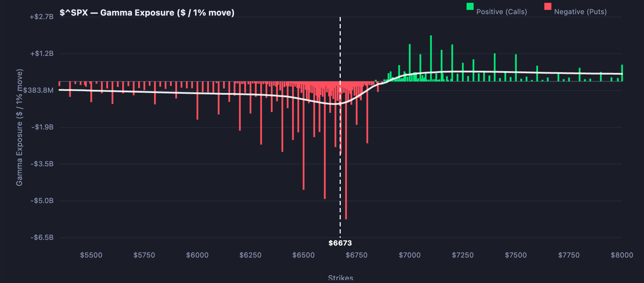This screenshot has height=283, width=644.
Task: Select the -$5.0B y-axis tick label
Action: (x=42, y=201)
